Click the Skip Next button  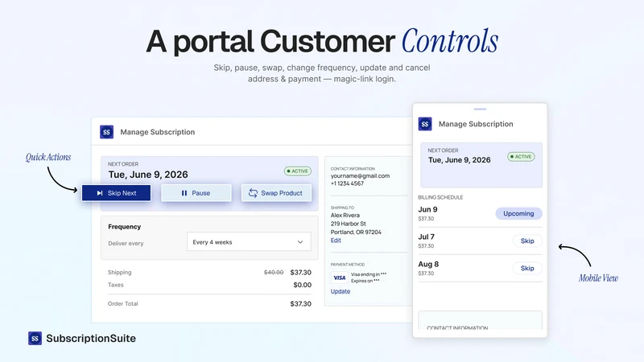[116, 193]
